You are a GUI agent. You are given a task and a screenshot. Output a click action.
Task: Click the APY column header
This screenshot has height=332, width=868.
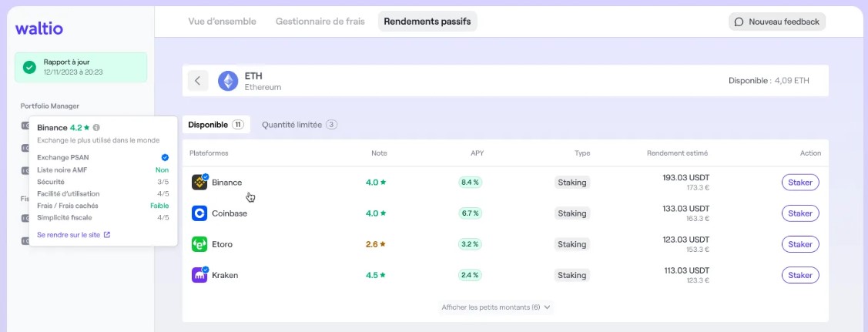478,153
